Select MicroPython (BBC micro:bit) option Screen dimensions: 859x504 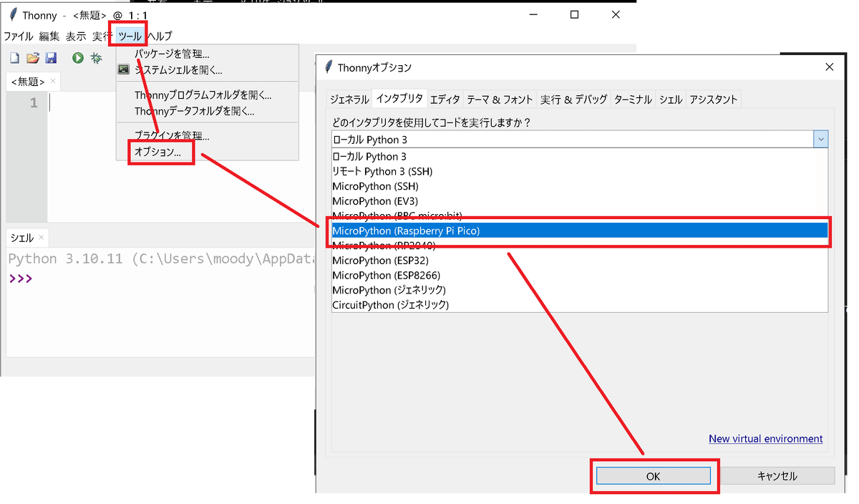(580, 215)
